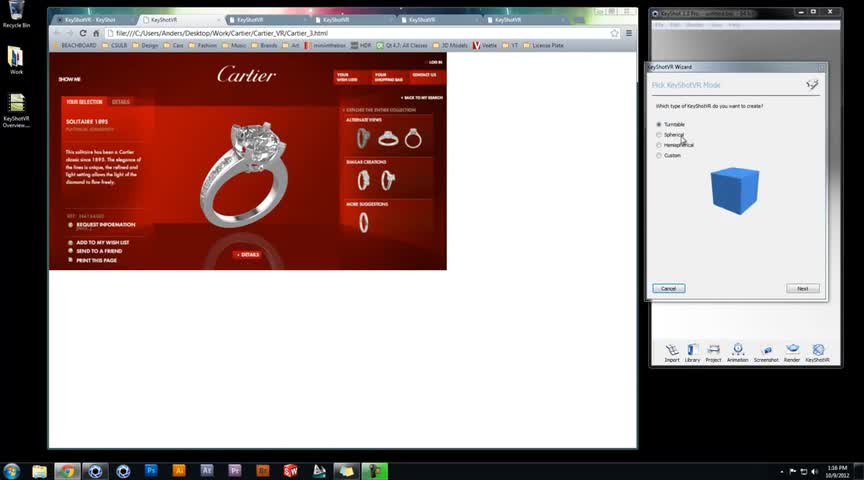
Task: Open the Library panel in KeyShot
Action: pyautogui.click(x=693, y=353)
